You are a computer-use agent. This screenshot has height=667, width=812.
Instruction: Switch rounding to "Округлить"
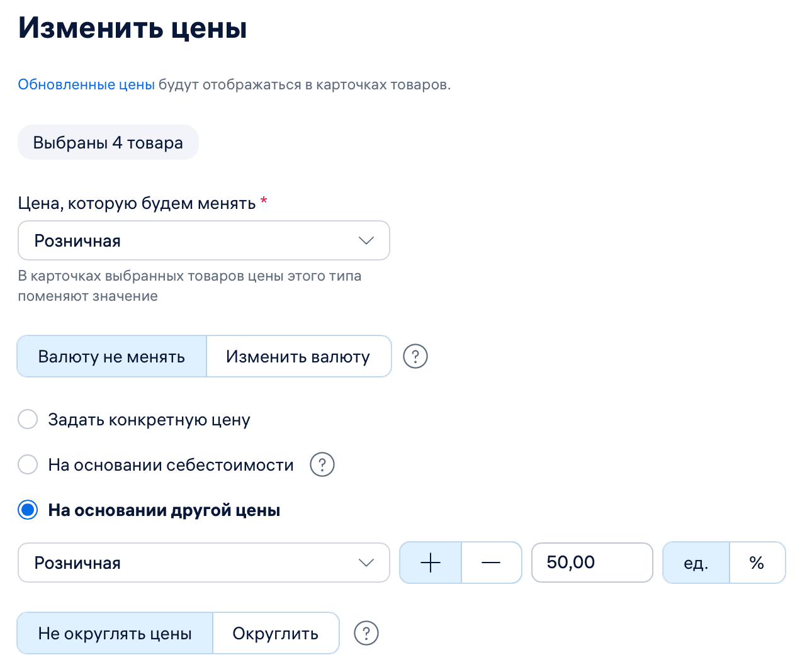(276, 633)
